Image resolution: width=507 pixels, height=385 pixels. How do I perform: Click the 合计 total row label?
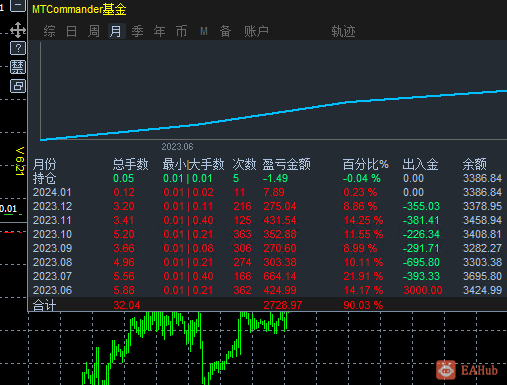coord(44,305)
